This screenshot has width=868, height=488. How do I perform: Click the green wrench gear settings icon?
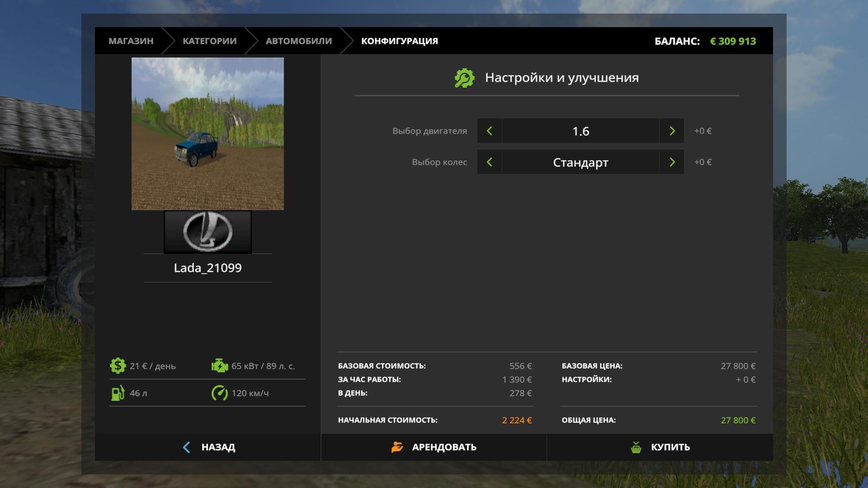(x=464, y=78)
